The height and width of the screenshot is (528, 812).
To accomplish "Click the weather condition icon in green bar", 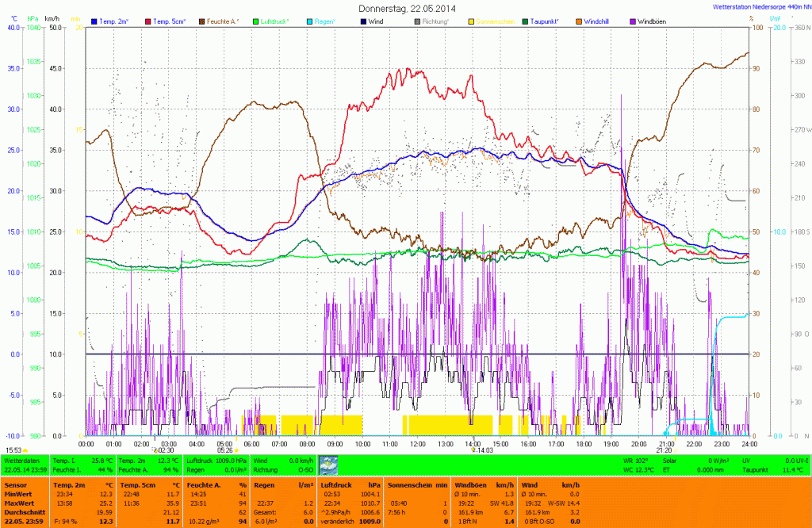I will point(327,465).
